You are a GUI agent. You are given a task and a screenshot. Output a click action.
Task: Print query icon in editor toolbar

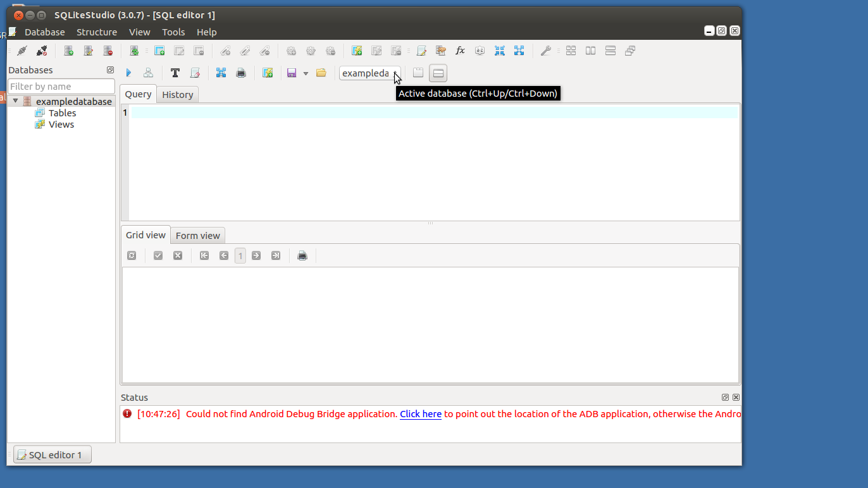click(x=240, y=73)
